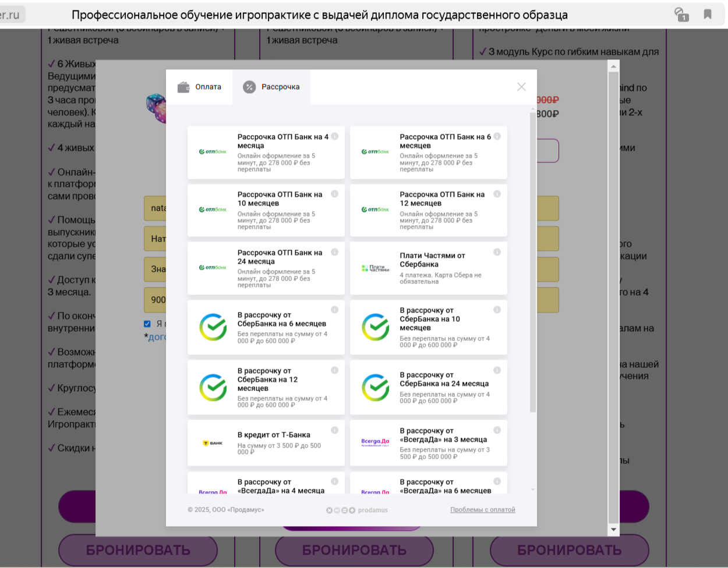Select В рассрочку от СберБанка на 6 месяцев
Screen dimensions: 728x568
point(266,328)
